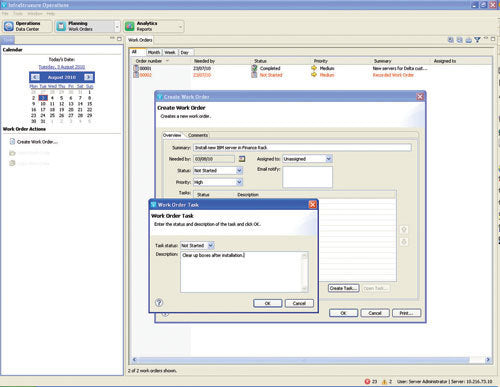
Task: Select Comments tab in Create Work Order
Action: tap(198, 135)
